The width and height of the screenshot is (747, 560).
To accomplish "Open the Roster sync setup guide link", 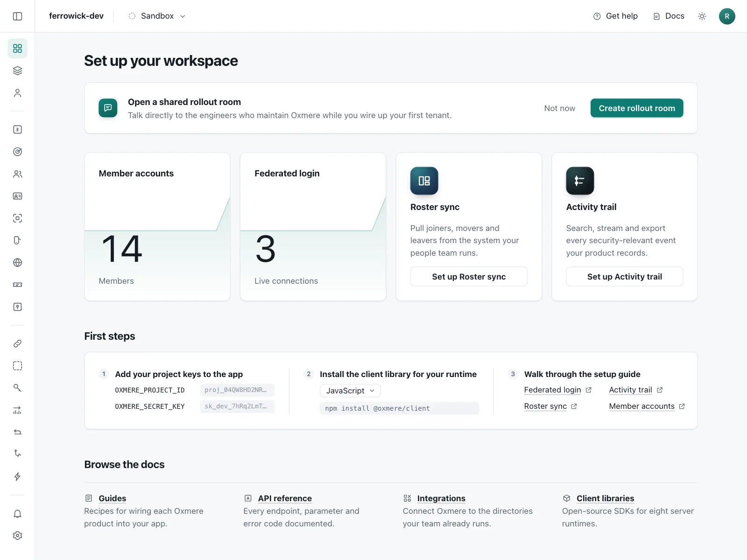I will [550, 406].
